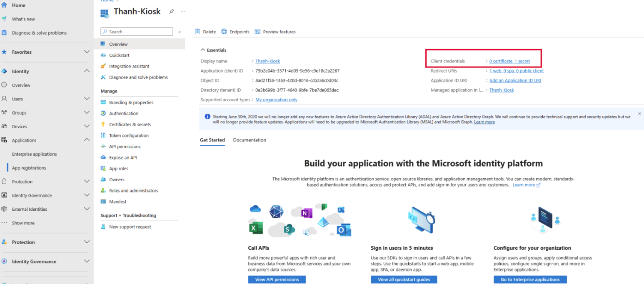Click the Applications grid icon
Screen dimensions: 644x284
tap(4, 140)
